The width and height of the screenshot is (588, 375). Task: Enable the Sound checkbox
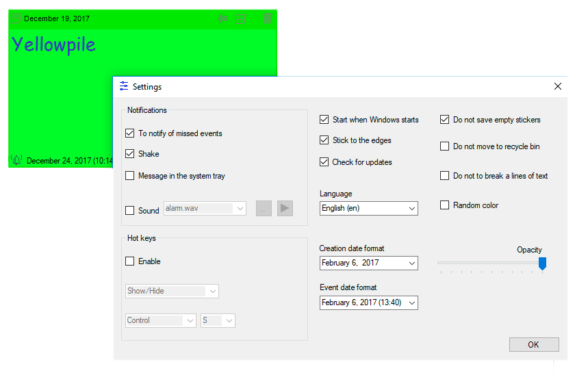pyautogui.click(x=130, y=210)
